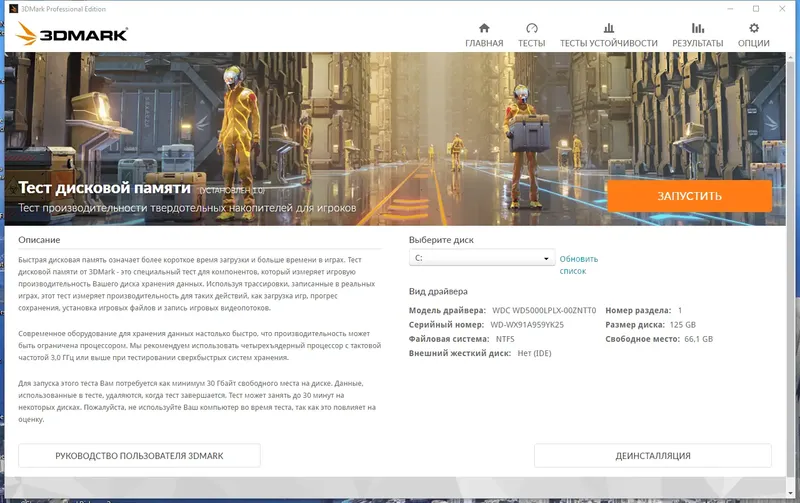
Task: Click the Тест дисковой памяти heading
Action: [105, 188]
